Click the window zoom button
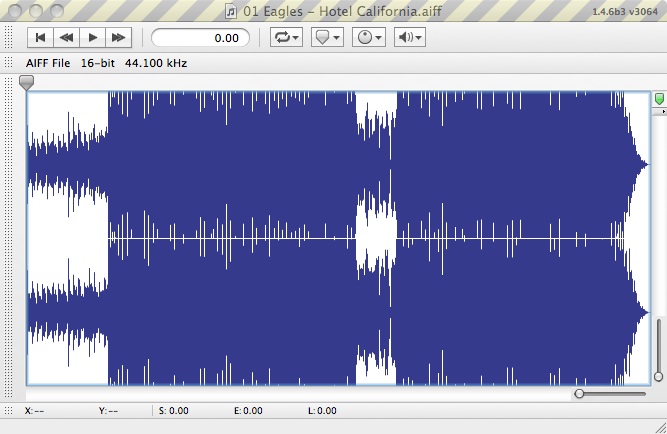Screen dimensions: 667x434 (57, 11)
